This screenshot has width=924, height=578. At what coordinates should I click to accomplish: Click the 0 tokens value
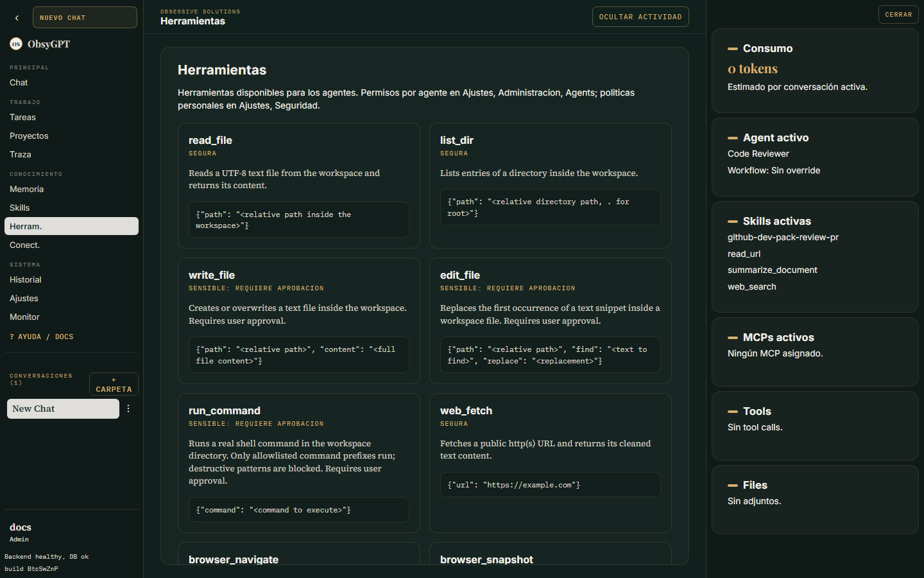click(753, 69)
